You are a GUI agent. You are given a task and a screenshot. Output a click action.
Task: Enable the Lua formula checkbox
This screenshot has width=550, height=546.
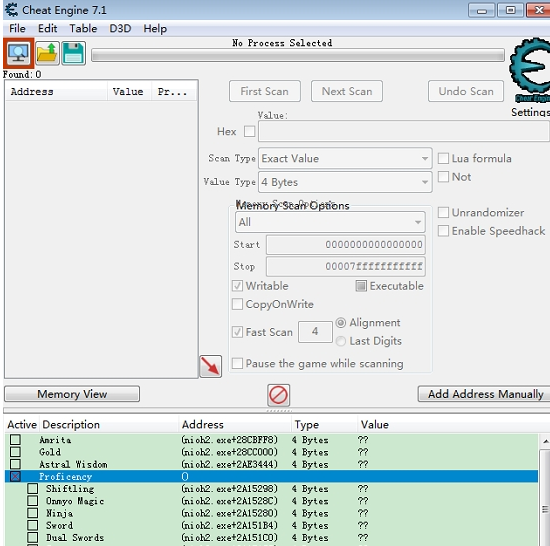(443, 158)
